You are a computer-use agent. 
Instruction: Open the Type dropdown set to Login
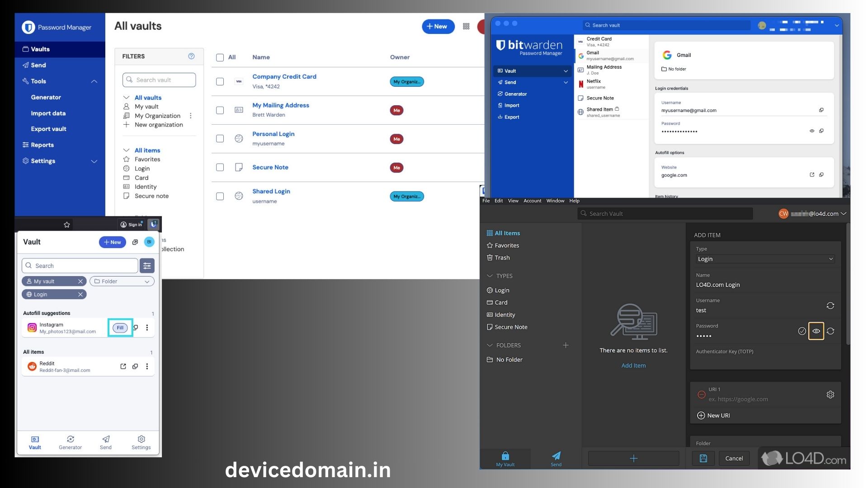tap(765, 259)
